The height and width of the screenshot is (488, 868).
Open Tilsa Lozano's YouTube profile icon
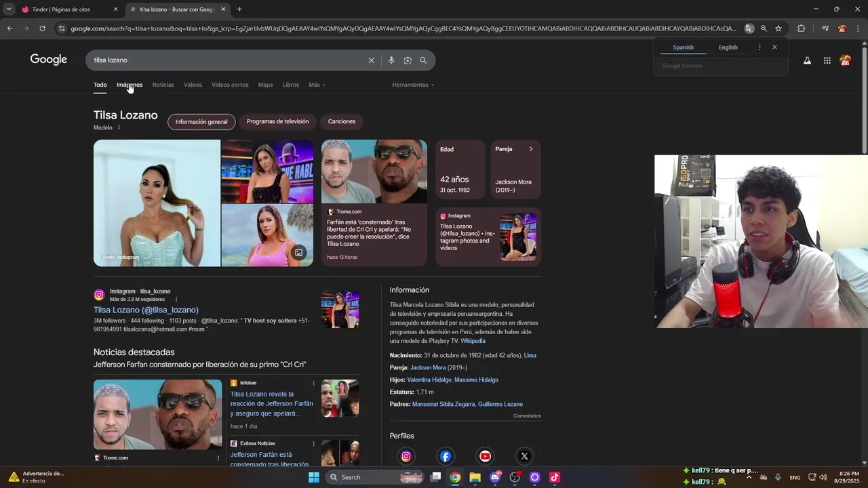pos(485,456)
